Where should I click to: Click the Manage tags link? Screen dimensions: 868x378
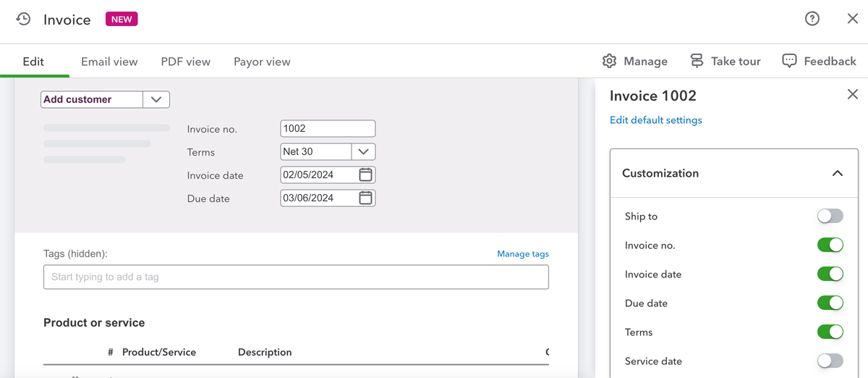pyautogui.click(x=522, y=254)
